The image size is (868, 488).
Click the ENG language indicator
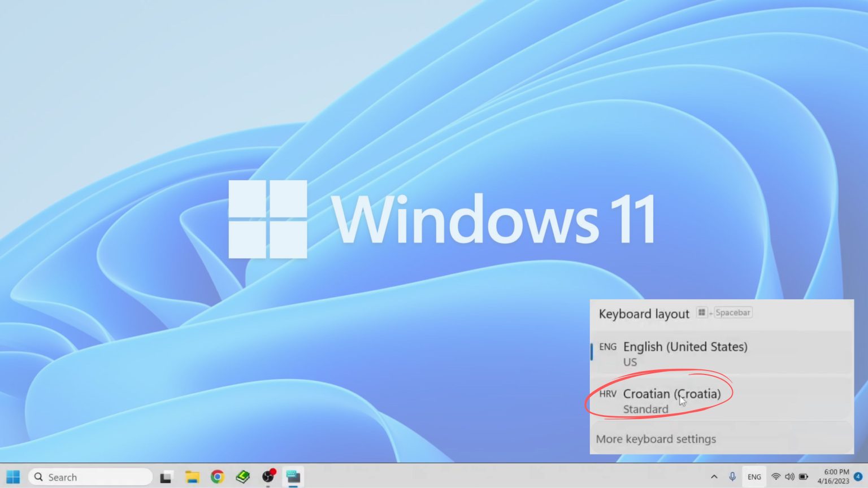click(x=754, y=476)
